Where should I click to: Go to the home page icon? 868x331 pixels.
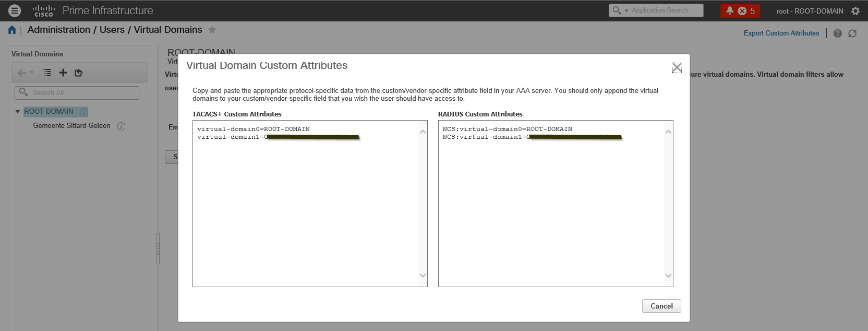[x=12, y=30]
